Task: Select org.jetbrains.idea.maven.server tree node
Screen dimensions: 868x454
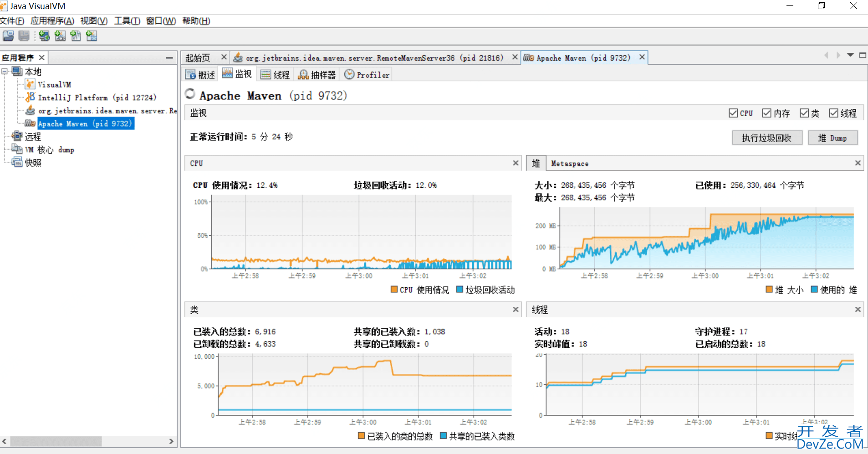Action: (107, 111)
